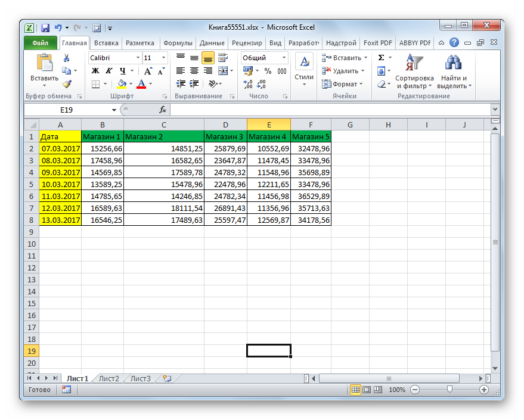This screenshot has width=524, height=420.
Task: Switch to the Вид tab
Action: pos(275,43)
